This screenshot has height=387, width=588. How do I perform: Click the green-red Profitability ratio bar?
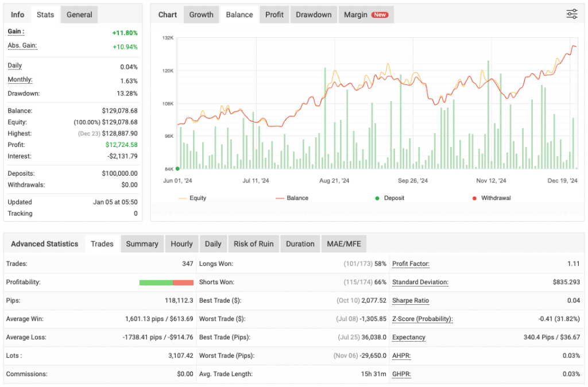tap(166, 282)
